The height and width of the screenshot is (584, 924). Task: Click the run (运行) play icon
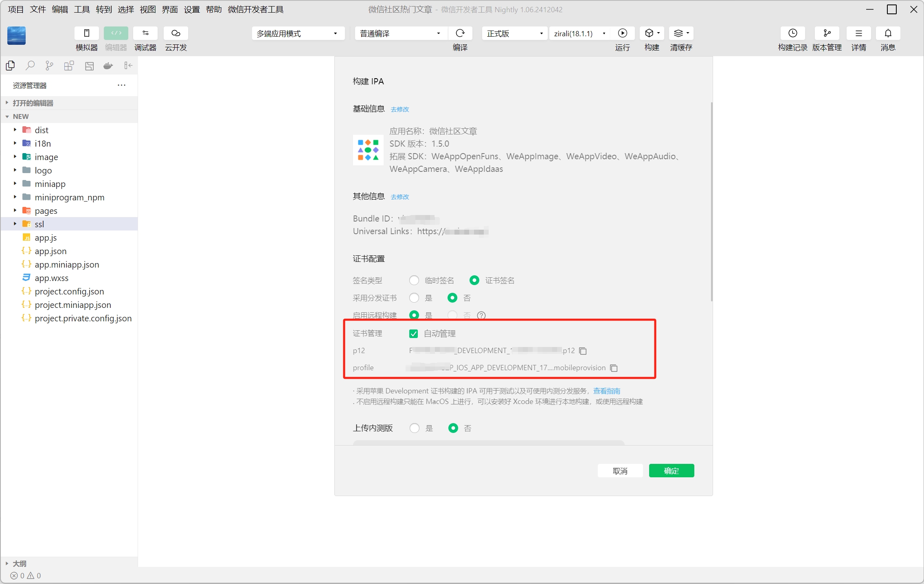point(622,33)
